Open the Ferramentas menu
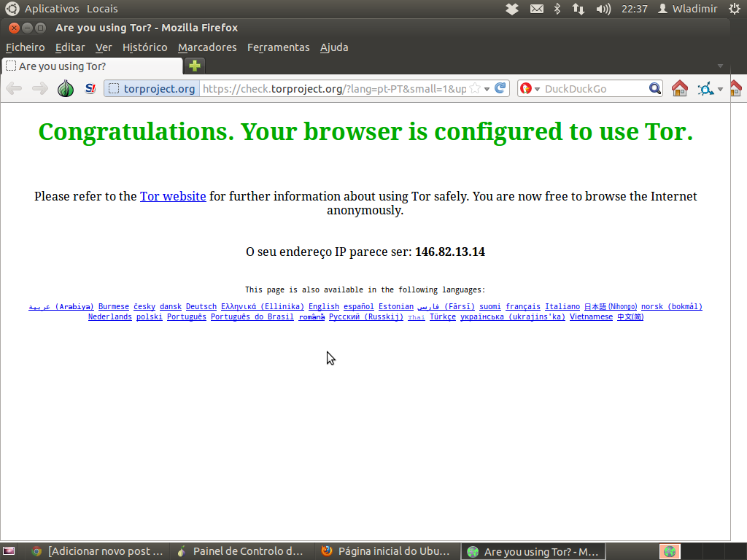The image size is (747, 560). [278, 47]
